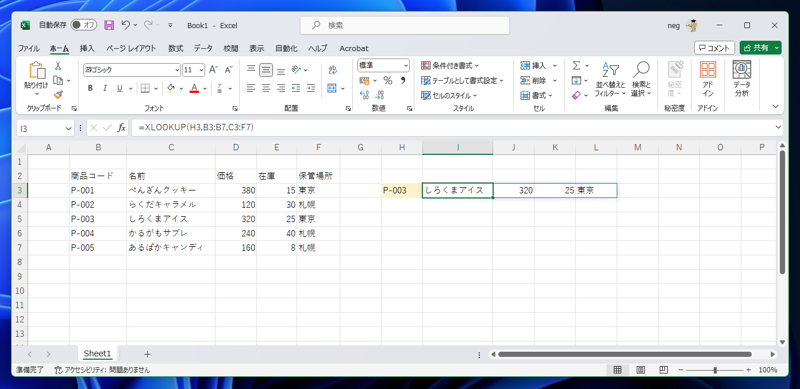Apply the red font color swatch
Viewport: 800px width, 389px height.
[x=194, y=88]
